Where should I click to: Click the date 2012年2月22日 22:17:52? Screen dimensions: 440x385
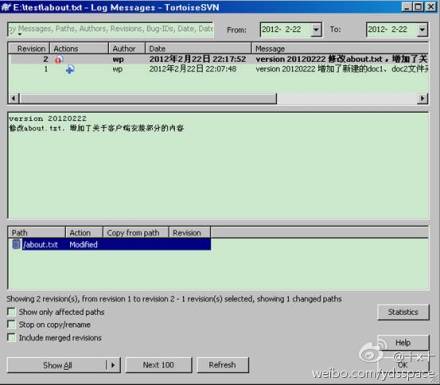point(198,59)
